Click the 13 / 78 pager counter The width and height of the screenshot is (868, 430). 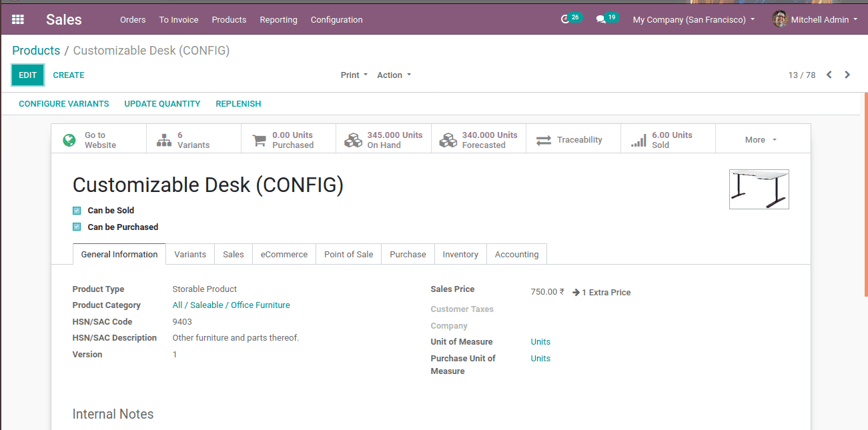click(x=802, y=75)
